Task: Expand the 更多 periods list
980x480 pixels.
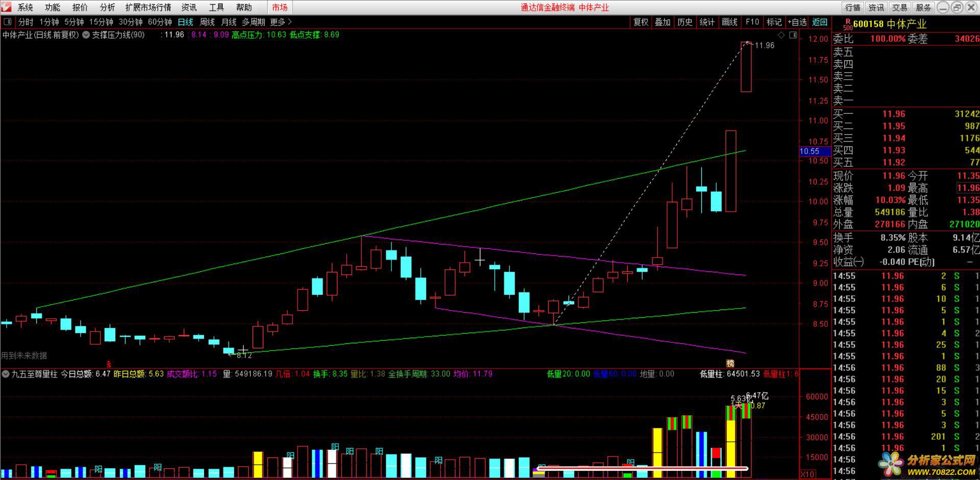Action: [281, 22]
